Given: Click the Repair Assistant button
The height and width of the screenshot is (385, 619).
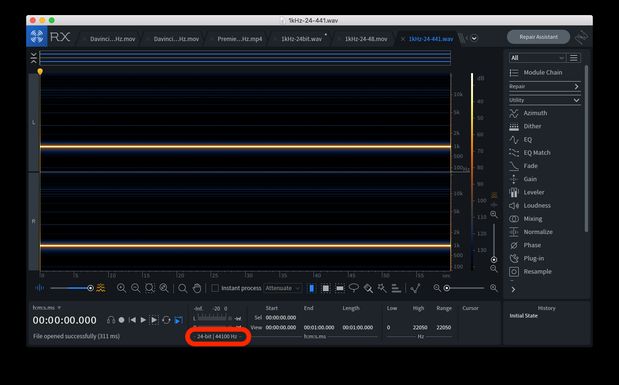Looking at the screenshot, I should tap(538, 37).
